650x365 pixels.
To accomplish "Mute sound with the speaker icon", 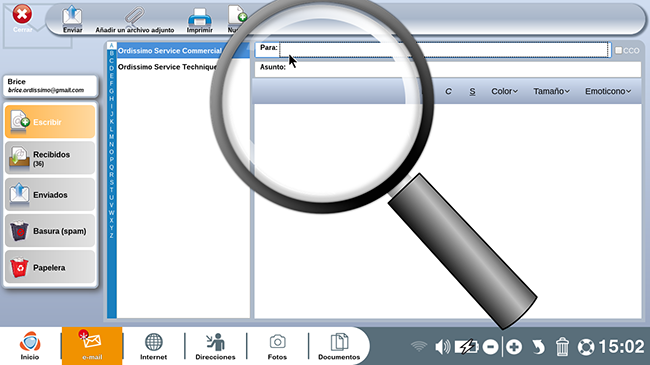I will (442, 347).
